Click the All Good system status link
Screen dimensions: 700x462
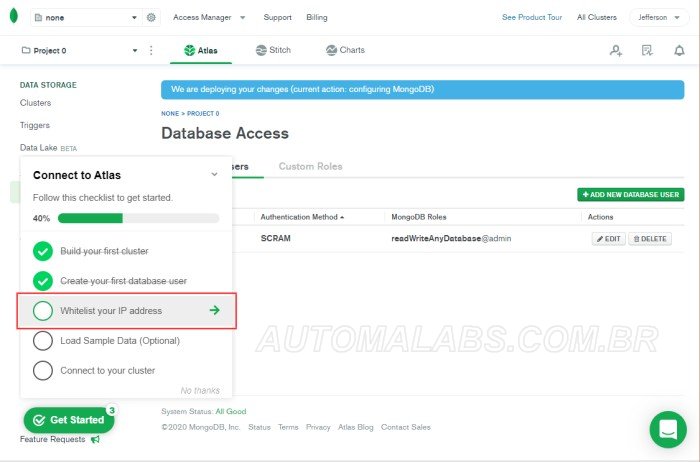click(x=230, y=411)
